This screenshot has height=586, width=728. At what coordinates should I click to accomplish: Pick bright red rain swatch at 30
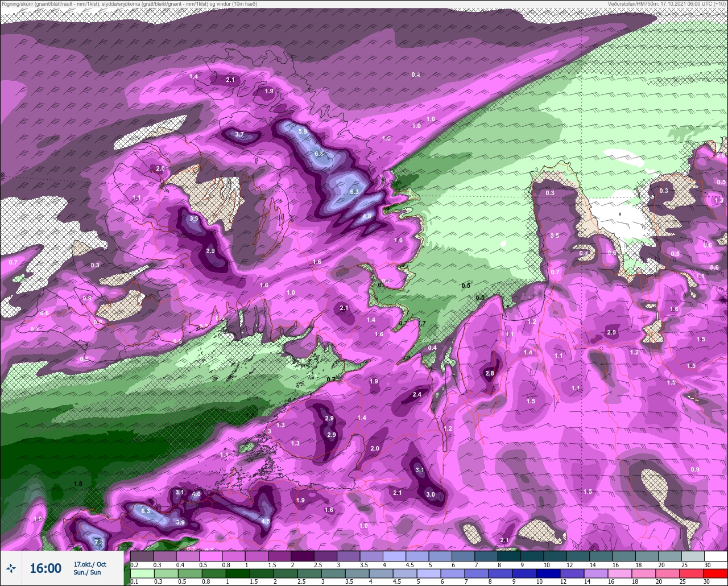coord(715,573)
